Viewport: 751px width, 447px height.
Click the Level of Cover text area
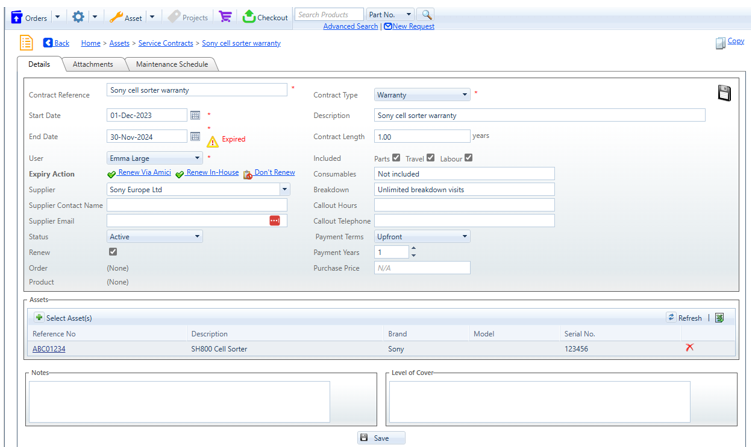pos(540,401)
